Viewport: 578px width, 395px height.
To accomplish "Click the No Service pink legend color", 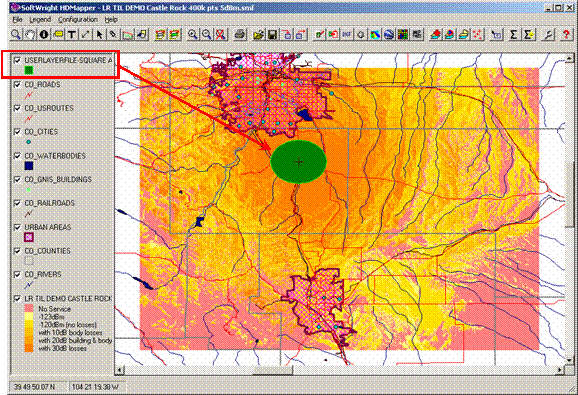I will (29, 309).
